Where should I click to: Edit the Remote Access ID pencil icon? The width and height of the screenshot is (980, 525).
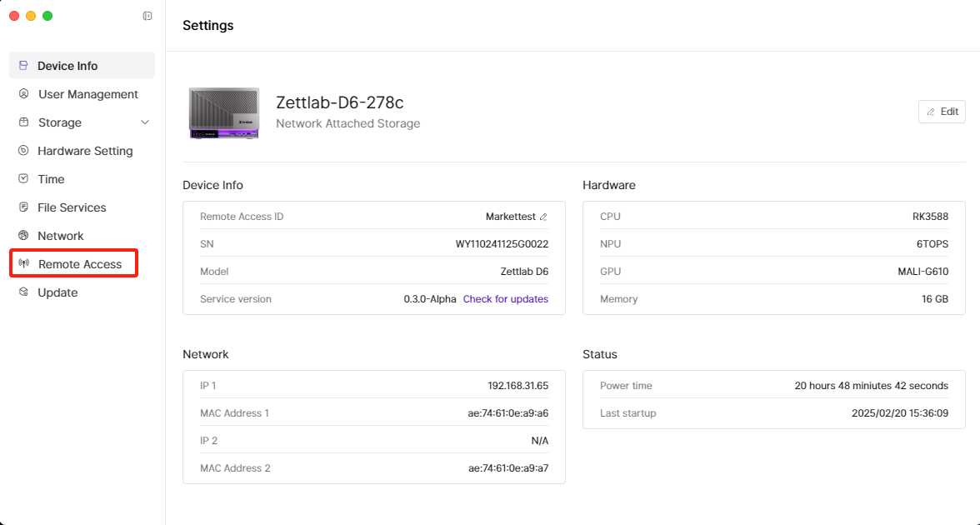pos(543,217)
